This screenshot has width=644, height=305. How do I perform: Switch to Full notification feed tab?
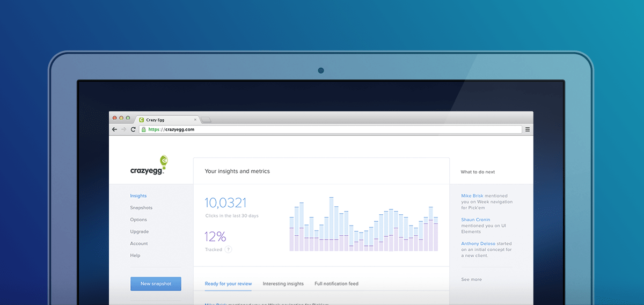tap(336, 284)
